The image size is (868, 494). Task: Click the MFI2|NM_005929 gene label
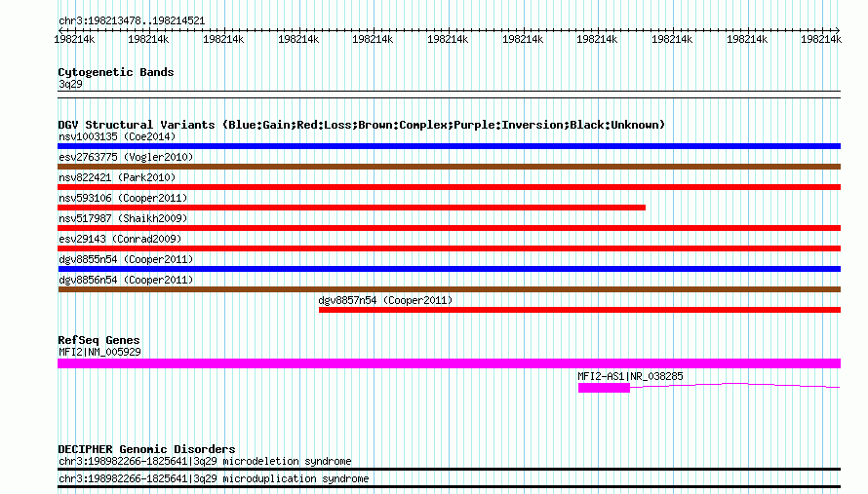(x=99, y=352)
